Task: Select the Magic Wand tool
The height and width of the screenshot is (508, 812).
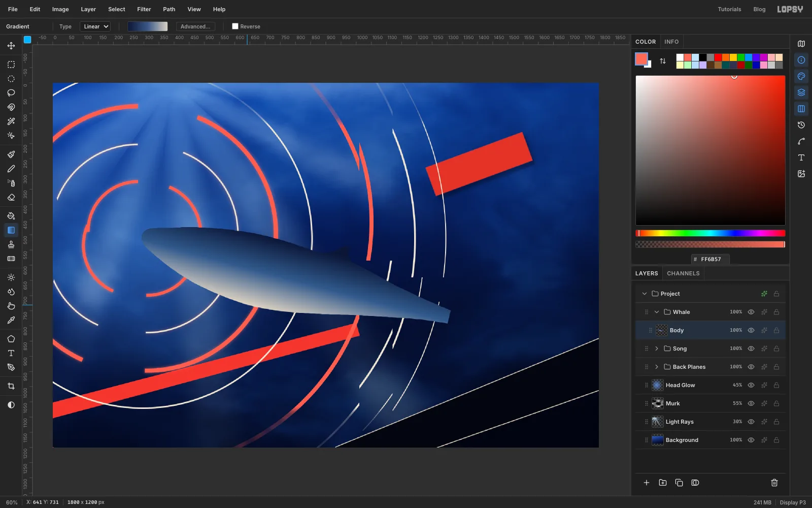Action: pyautogui.click(x=11, y=121)
